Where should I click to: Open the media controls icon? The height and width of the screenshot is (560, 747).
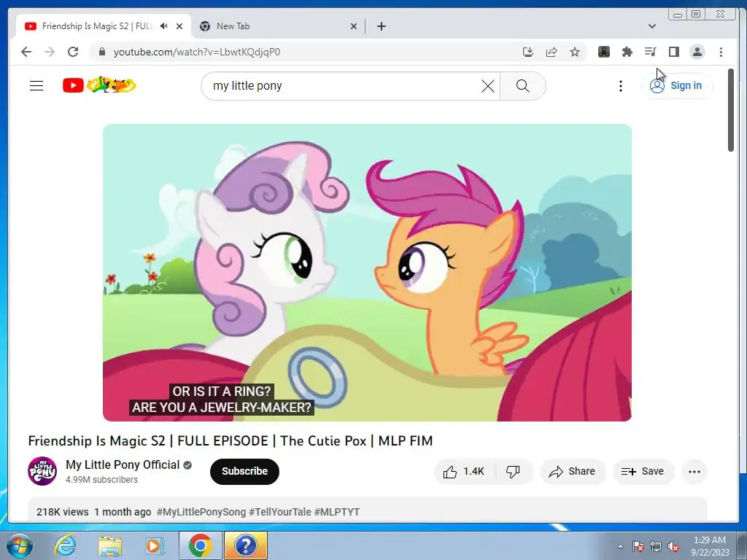click(x=650, y=52)
